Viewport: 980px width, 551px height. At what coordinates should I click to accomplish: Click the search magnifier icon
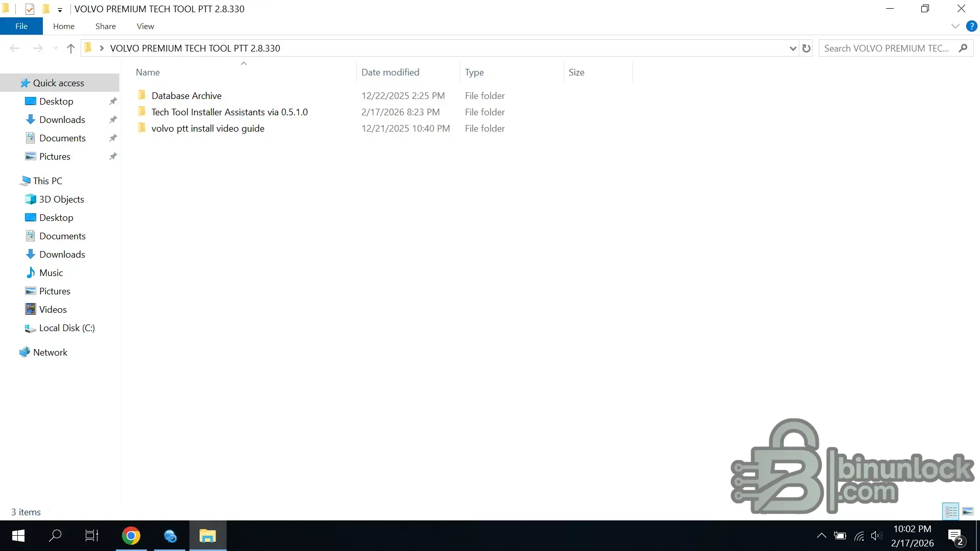(963, 48)
